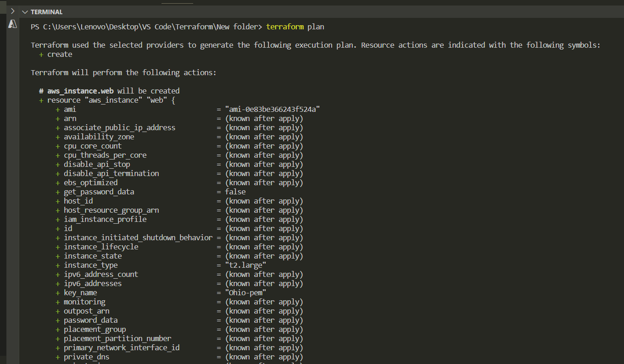
Task: Click the 'host_resource_group_arn' attribute
Action: pyautogui.click(x=111, y=210)
